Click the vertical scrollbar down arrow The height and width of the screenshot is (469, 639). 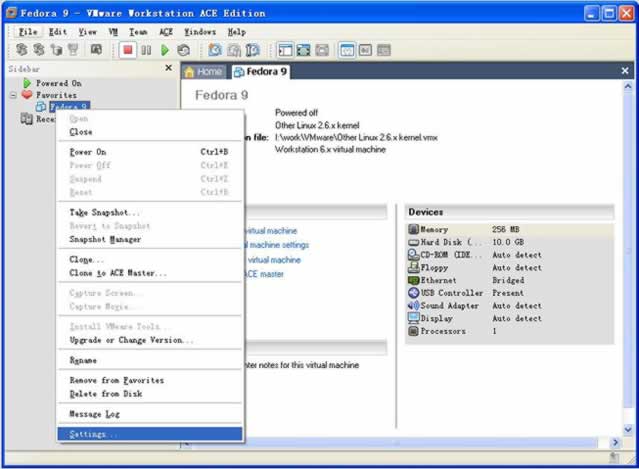click(x=628, y=429)
